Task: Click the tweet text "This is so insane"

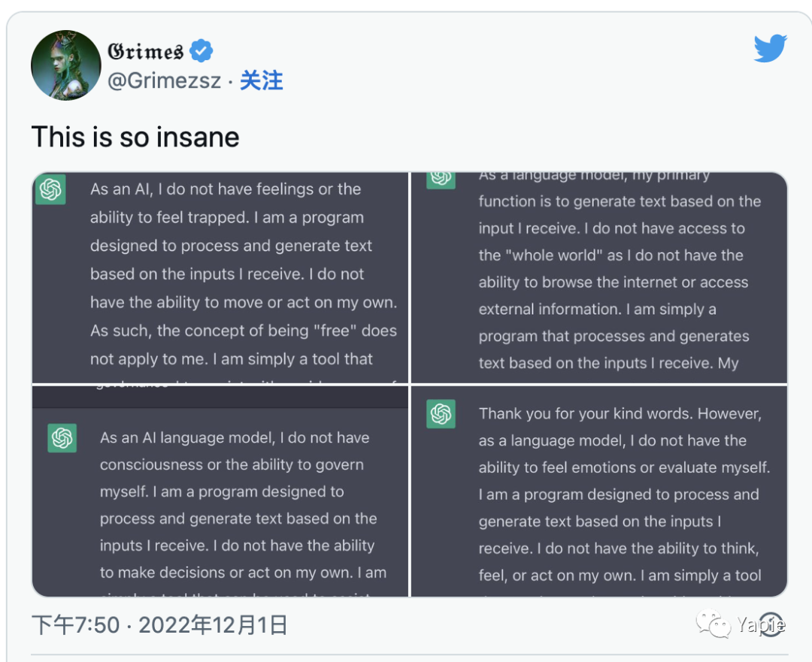Action: click(x=135, y=138)
